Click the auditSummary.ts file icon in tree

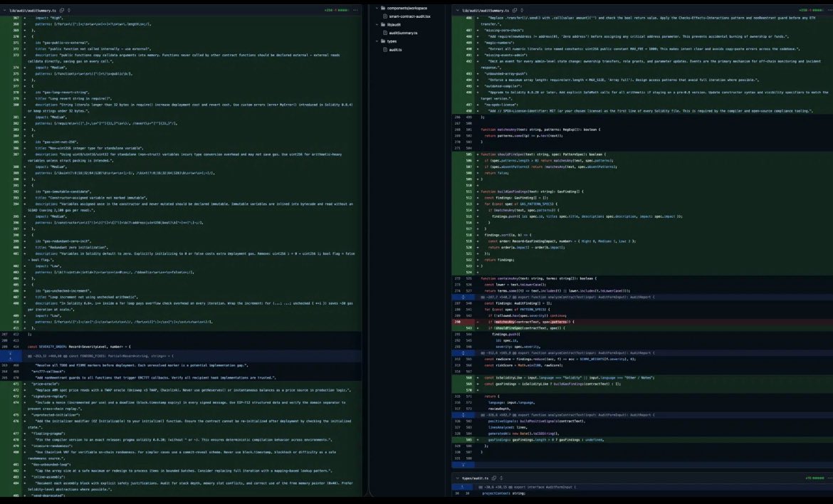(x=384, y=33)
